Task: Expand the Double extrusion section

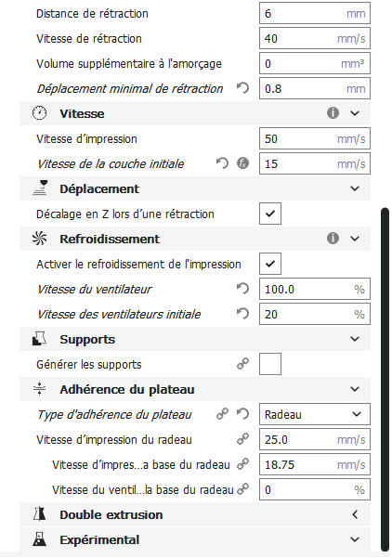Action: click(x=195, y=514)
